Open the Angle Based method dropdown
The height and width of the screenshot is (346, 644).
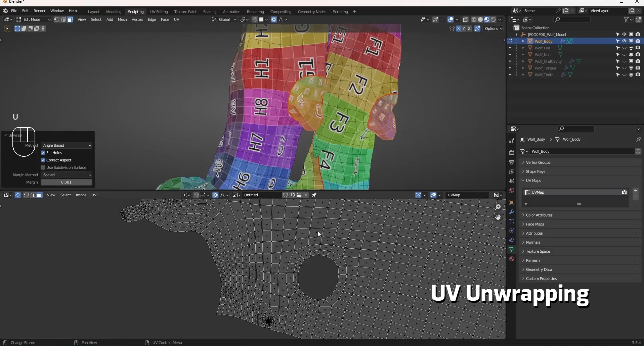pos(67,145)
